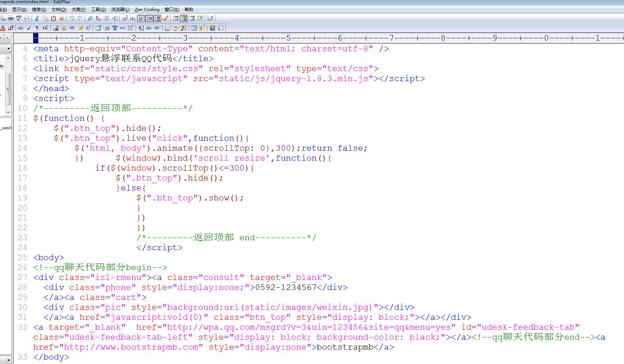Toggle the Document Selector window icon

click(x=184, y=18)
